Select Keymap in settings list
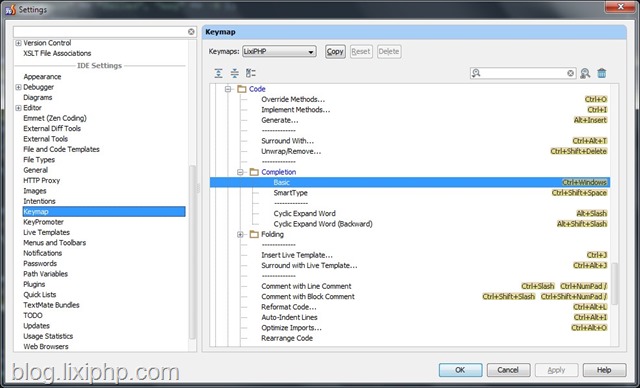The width and height of the screenshot is (640, 388). click(104, 211)
